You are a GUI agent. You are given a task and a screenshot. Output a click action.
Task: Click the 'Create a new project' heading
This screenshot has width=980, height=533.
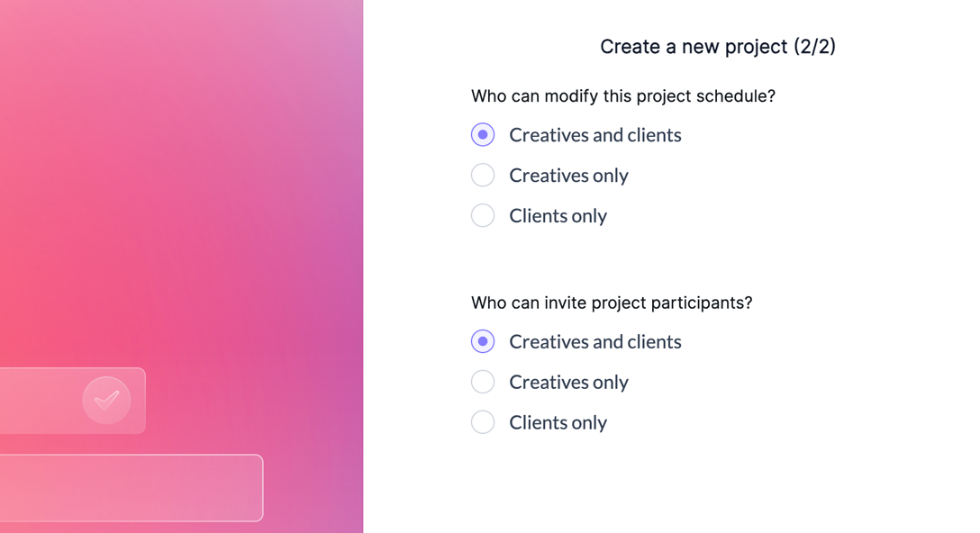tap(694, 47)
